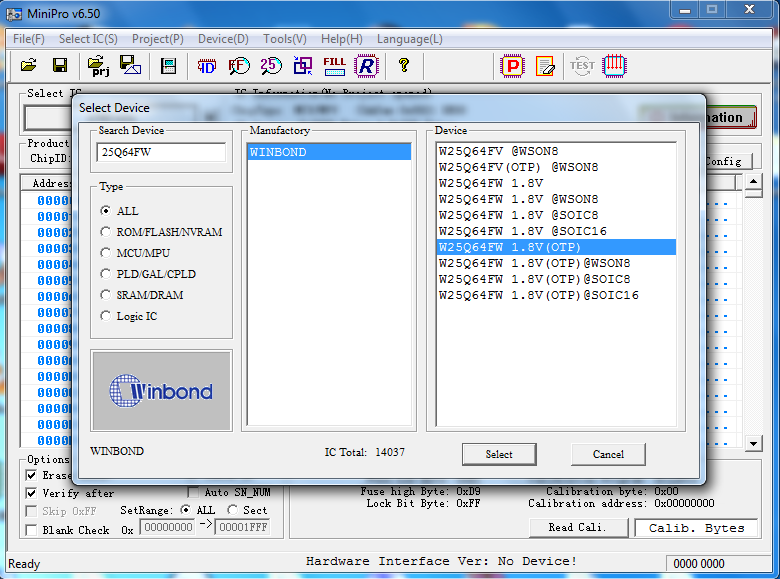Open the Tools(V) menu

(x=285, y=39)
